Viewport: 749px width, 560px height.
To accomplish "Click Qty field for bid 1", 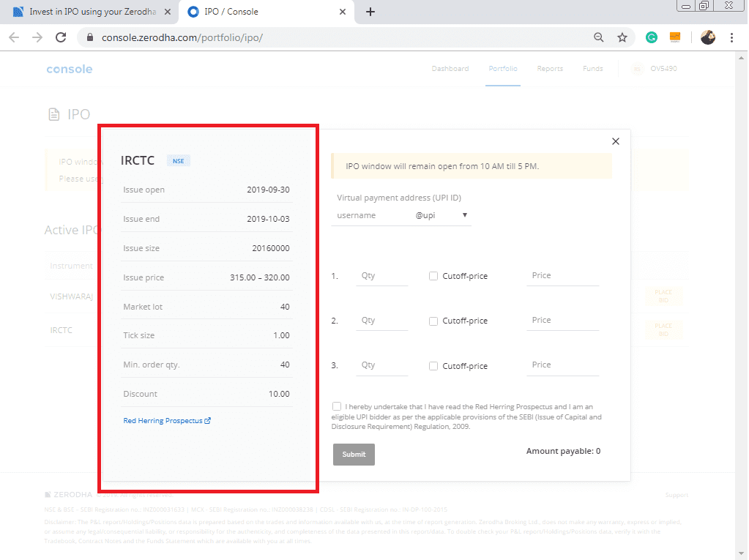I will [x=381, y=276].
